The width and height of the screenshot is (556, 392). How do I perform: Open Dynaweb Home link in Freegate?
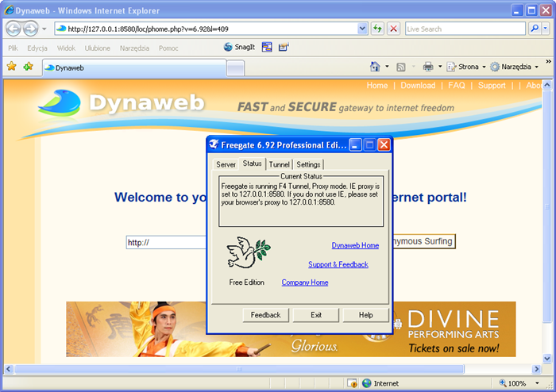tap(355, 245)
